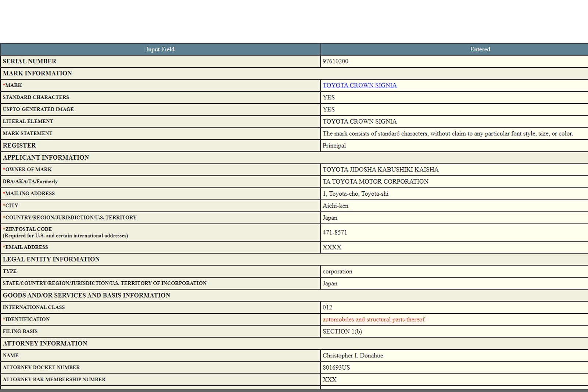This screenshot has width=588, height=392.
Task: Click the corporation entity type value
Action: pyautogui.click(x=337, y=272)
